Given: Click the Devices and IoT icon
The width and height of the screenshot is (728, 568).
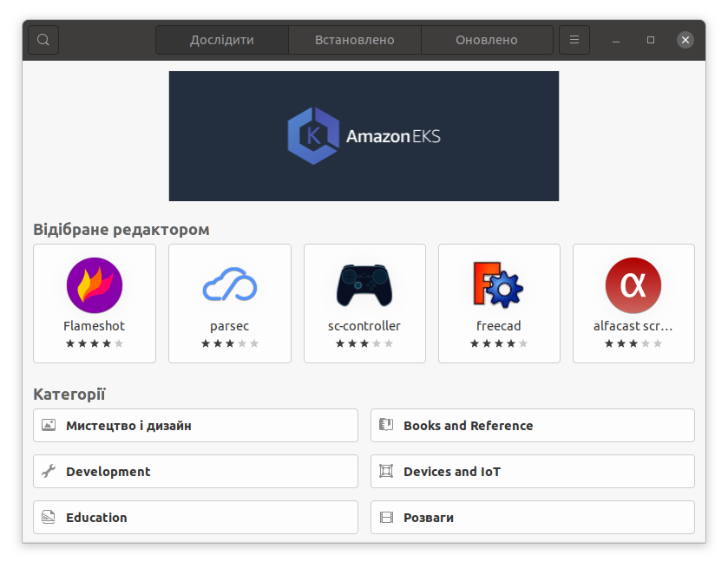Looking at the screenshot, I should coord(386,471).
